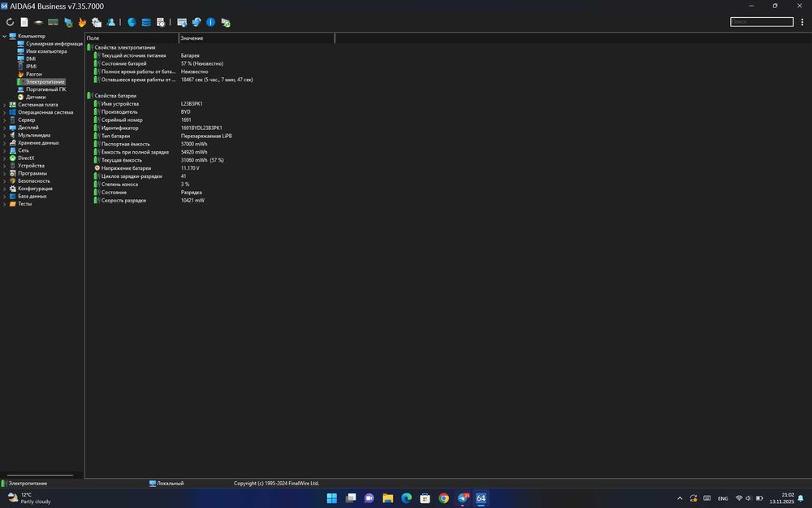Click the gears preferences toolbar icon
Screen dimensions: 812x508
[x=97, y=22]
